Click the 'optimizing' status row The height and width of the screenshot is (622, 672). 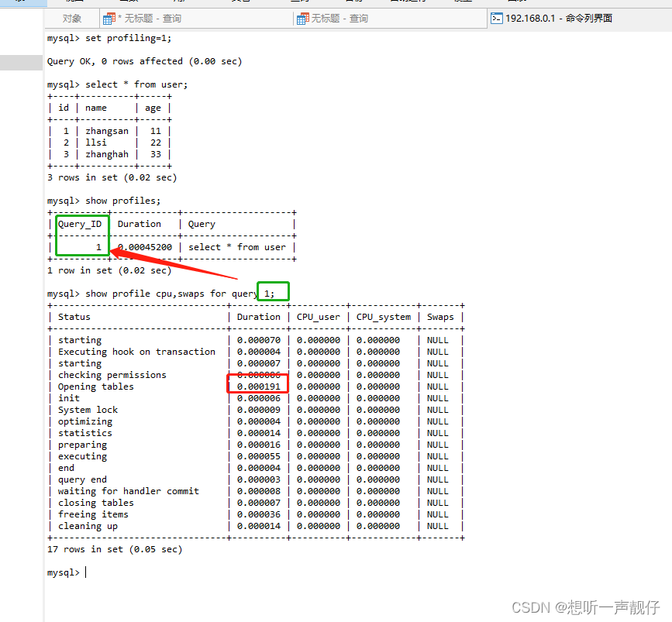84,421
